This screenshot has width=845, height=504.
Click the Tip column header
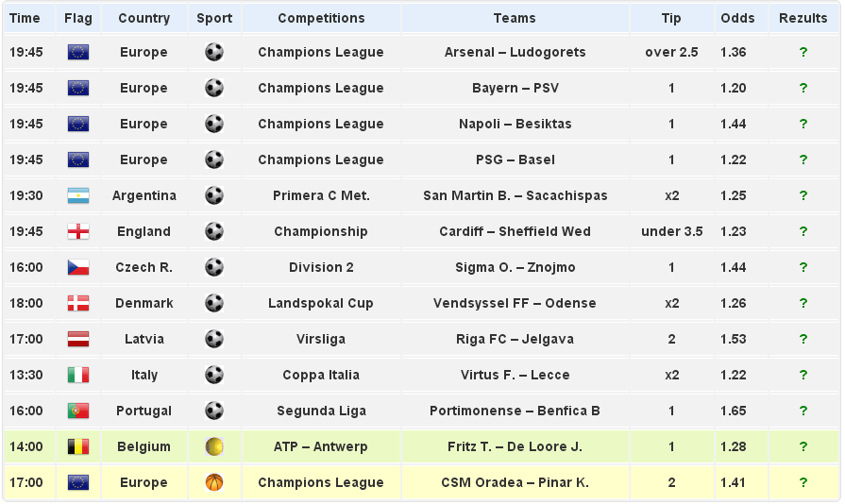point(671,18)
